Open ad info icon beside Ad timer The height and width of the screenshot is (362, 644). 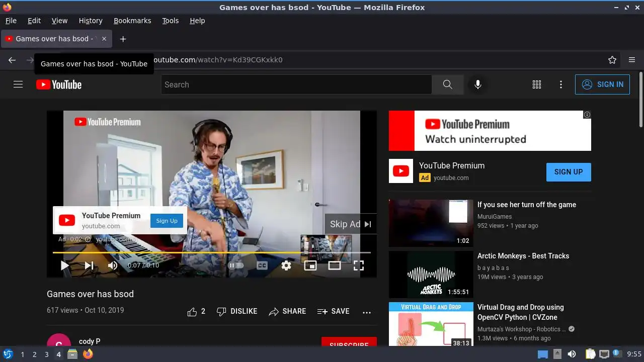(x=88, y=239)
